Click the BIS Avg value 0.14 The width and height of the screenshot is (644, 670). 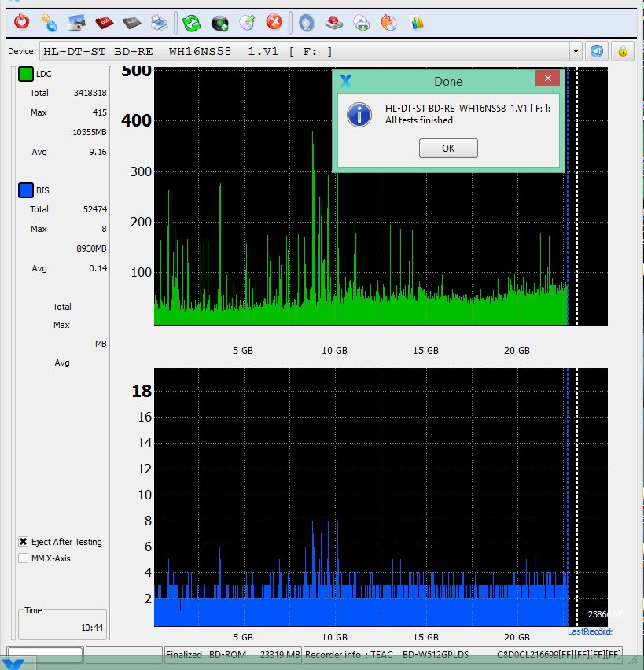[x=98, y=268]
